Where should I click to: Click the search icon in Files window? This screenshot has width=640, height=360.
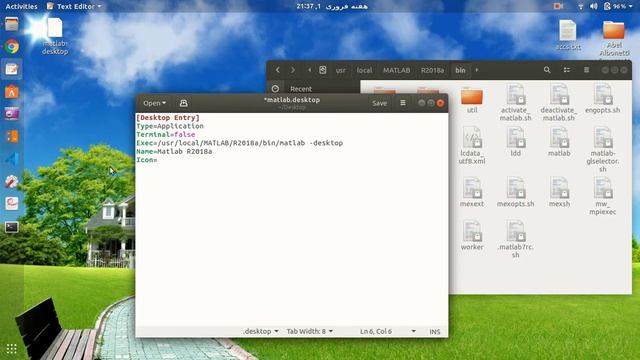547,70
